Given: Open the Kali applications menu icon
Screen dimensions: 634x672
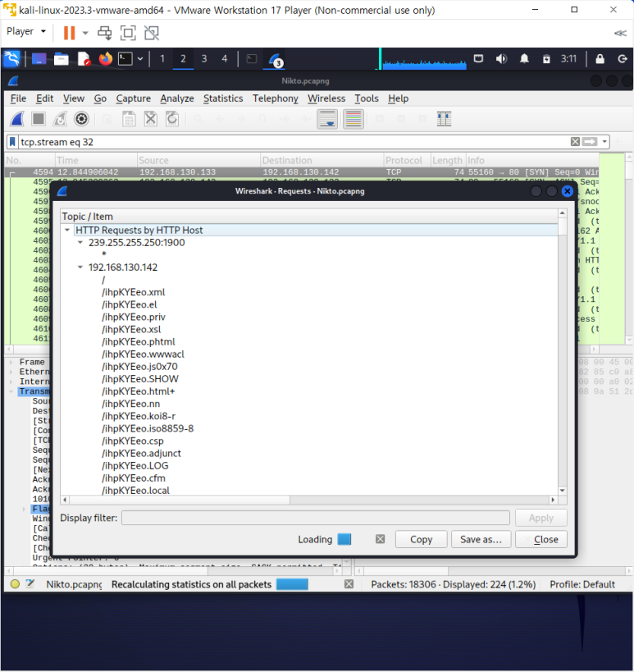Looking at the screenshot, I should coord(12,59).
